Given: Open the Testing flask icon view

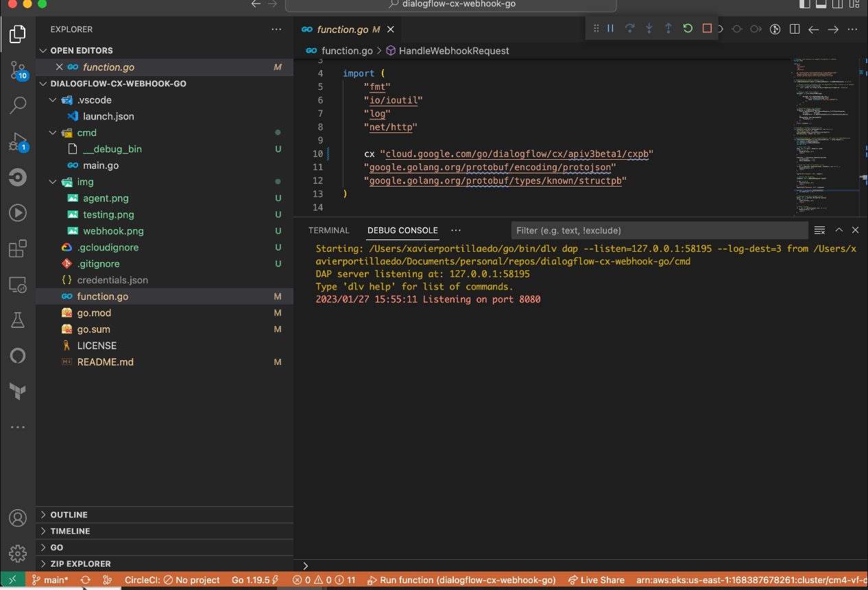Looking at the screenshot, I should (17, 320).
